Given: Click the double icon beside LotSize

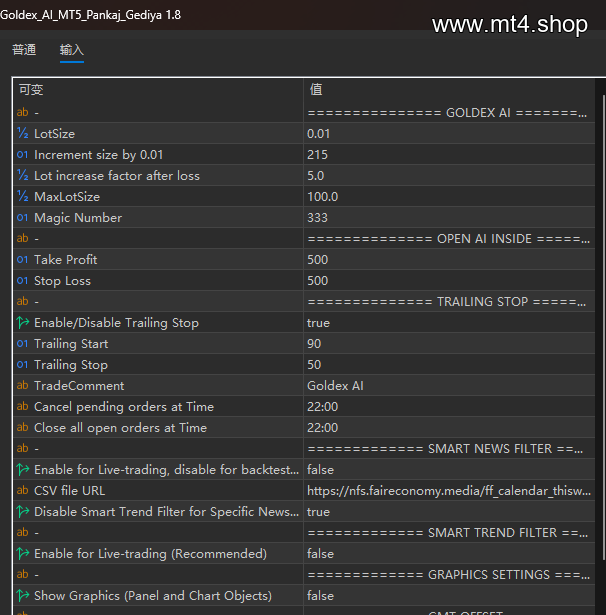Looking at the screenshot, I should tap(22, 133).
